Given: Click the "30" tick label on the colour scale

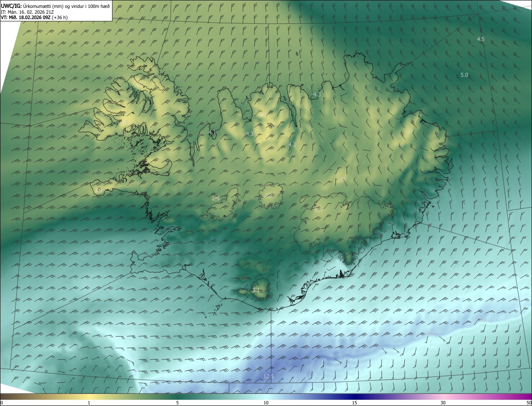Looking at the screenshot, I should pos(443,403).
